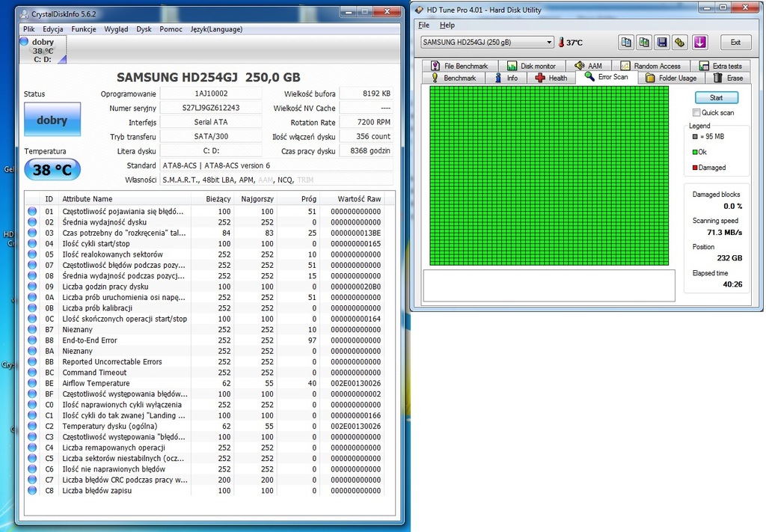Viewport: 766px width, 532px height.
Task: Open the Język(Language) menu
Action: pos(216,29)
